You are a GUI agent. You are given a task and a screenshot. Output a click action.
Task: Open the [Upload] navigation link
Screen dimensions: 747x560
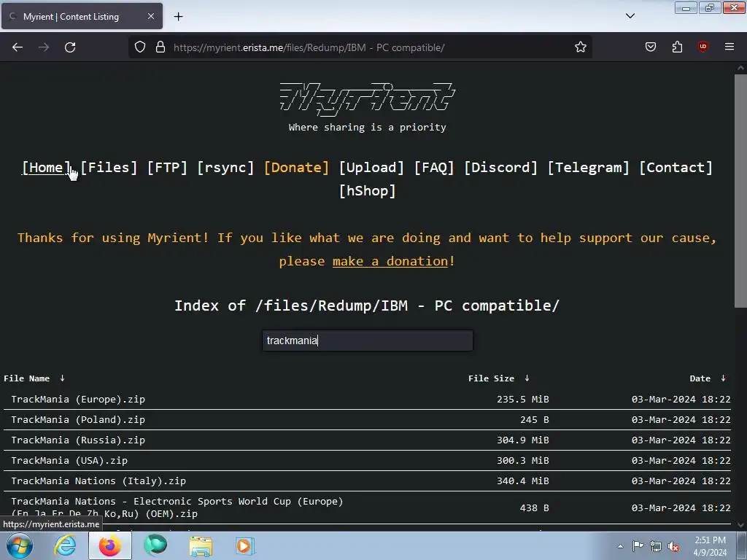tap(371, 168)
